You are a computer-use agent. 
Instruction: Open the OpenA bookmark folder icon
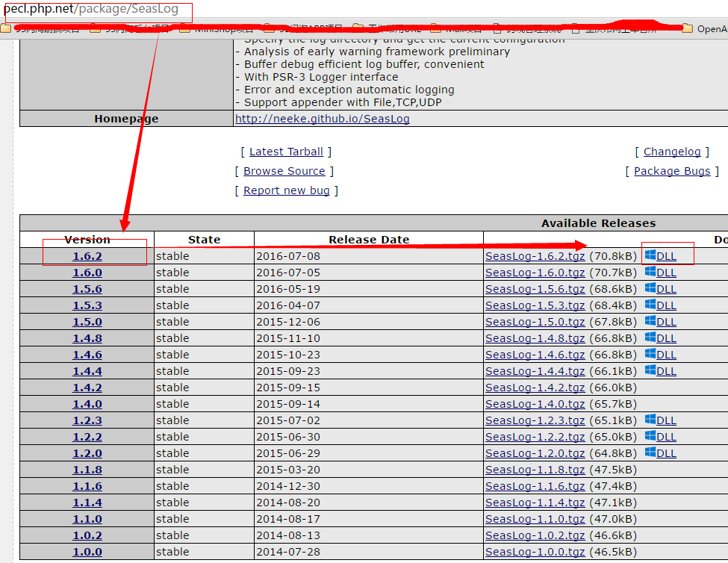tap(688, 28)
